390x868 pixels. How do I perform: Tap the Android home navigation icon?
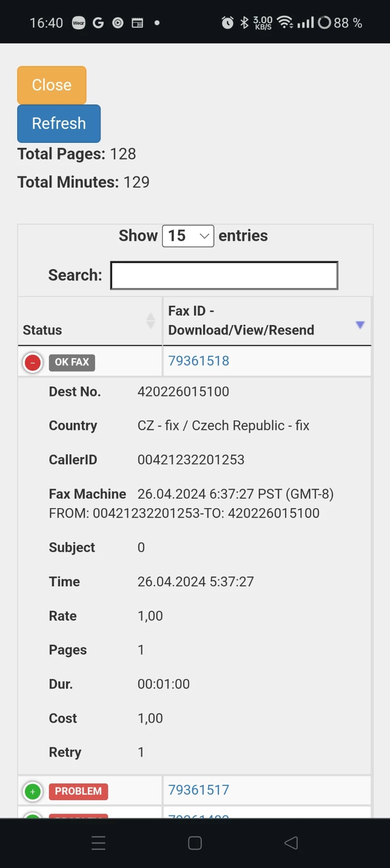coord(195,843)
